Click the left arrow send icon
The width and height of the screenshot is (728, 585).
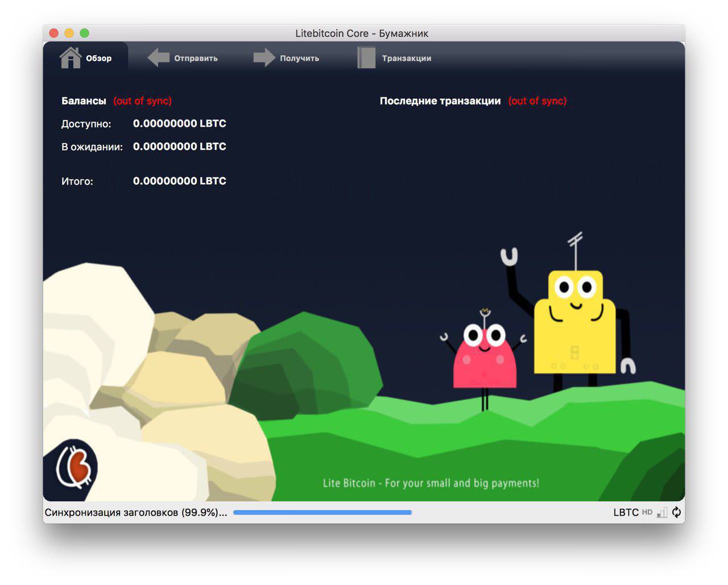[159, 57]
